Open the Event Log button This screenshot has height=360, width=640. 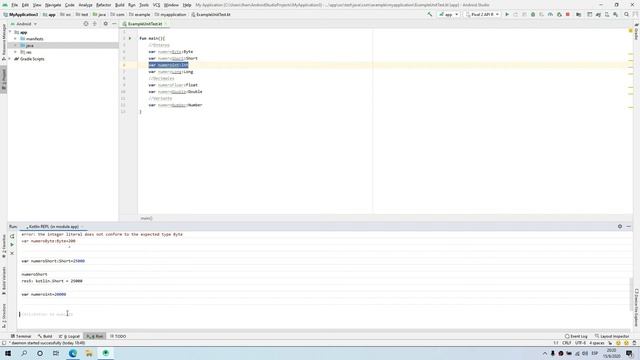pyautogui.click(x=576, y=336)
